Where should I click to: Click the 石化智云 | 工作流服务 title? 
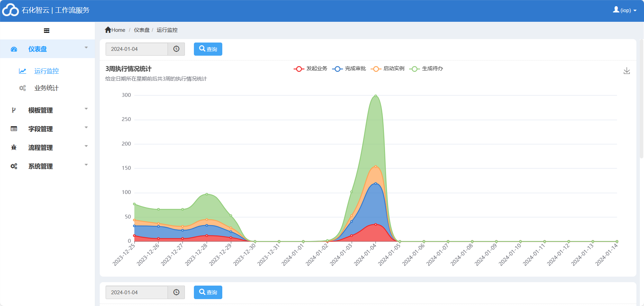pyautogui.click(x=55, y=10)
